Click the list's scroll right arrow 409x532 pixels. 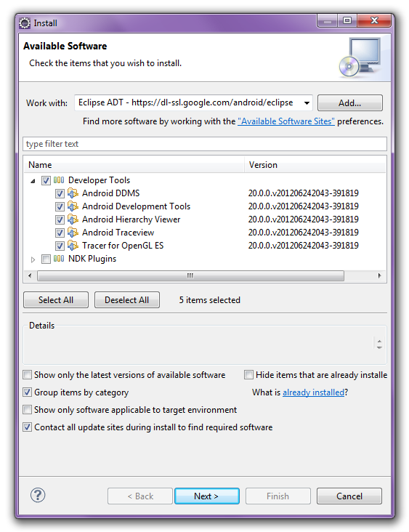pos(379,275)
